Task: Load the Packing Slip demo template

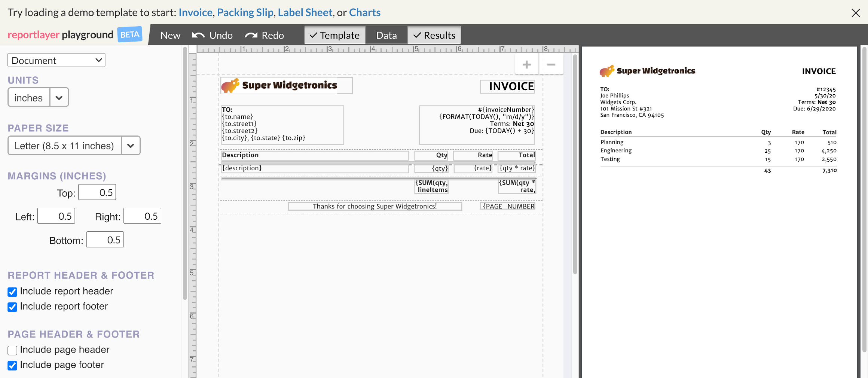Action: coord(245,12)
